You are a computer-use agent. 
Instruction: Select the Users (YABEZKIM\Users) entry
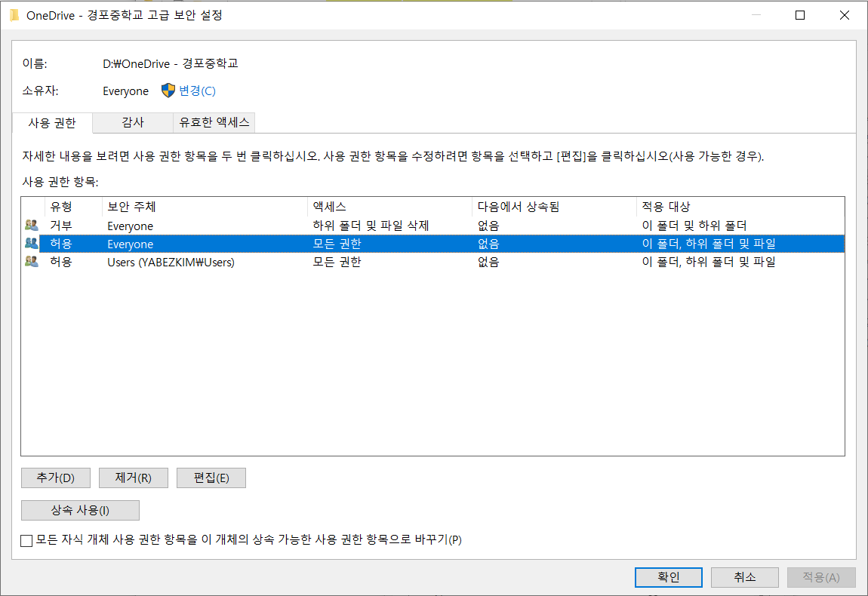(171, 262)
